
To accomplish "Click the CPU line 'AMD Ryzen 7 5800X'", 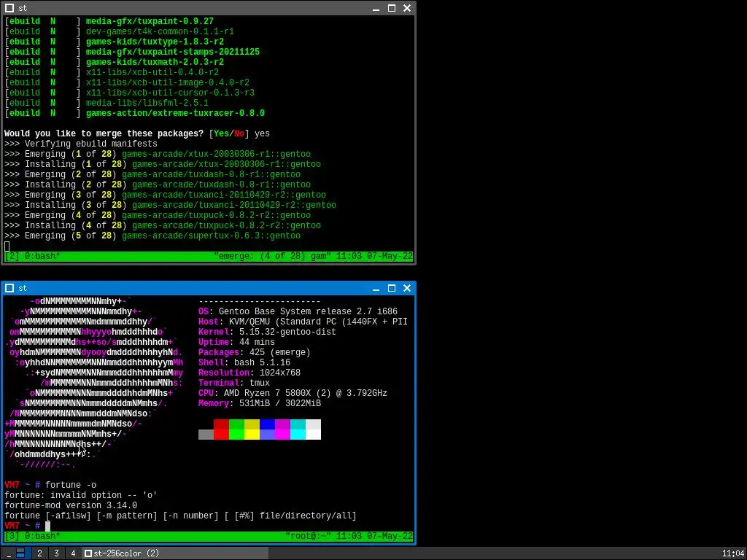I will click(x=293, y=393).
